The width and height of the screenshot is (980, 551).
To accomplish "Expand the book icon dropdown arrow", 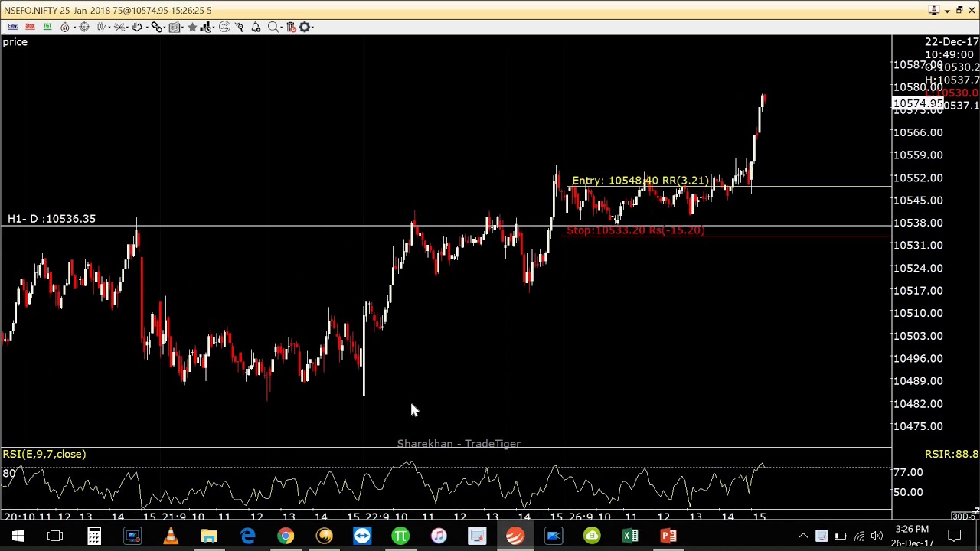I will tap(183, 27).
